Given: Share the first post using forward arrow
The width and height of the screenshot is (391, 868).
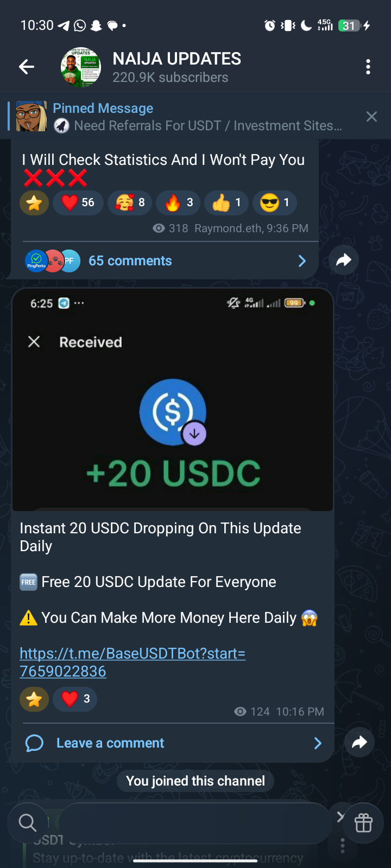Looking at the screenshot, I should [x=344, y=260].
